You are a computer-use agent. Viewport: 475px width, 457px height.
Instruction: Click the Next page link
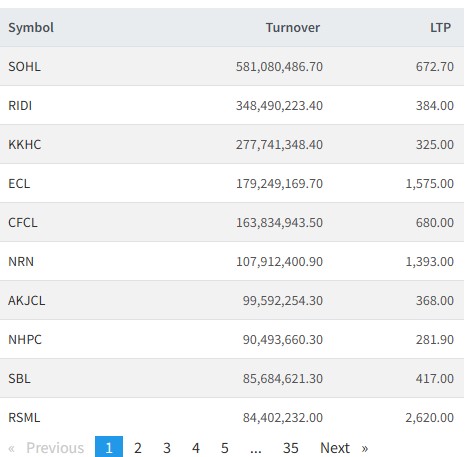pos(344,448)
